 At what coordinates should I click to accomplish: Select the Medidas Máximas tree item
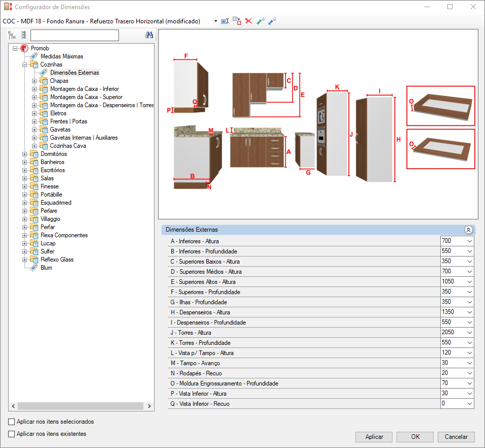pos(62,56)
